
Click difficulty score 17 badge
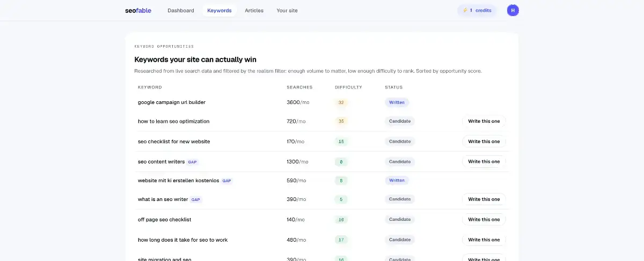pyautogui.click(x=341, y=240)
